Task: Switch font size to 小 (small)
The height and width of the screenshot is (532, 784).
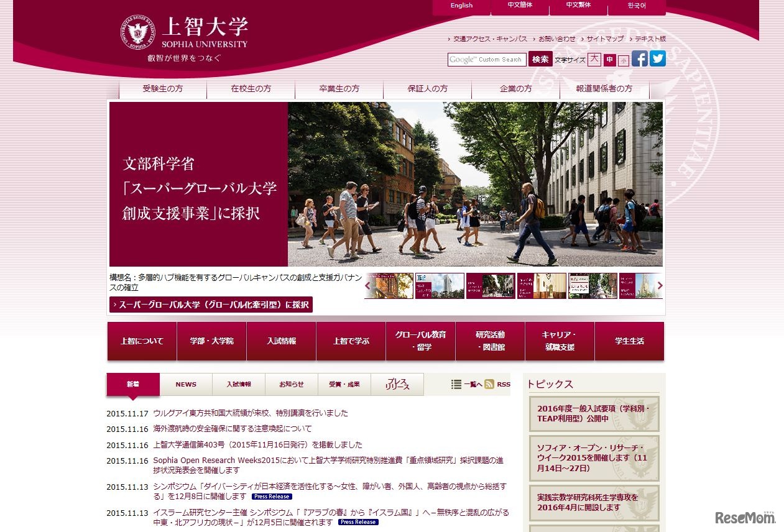Action: tap(622, 59)
